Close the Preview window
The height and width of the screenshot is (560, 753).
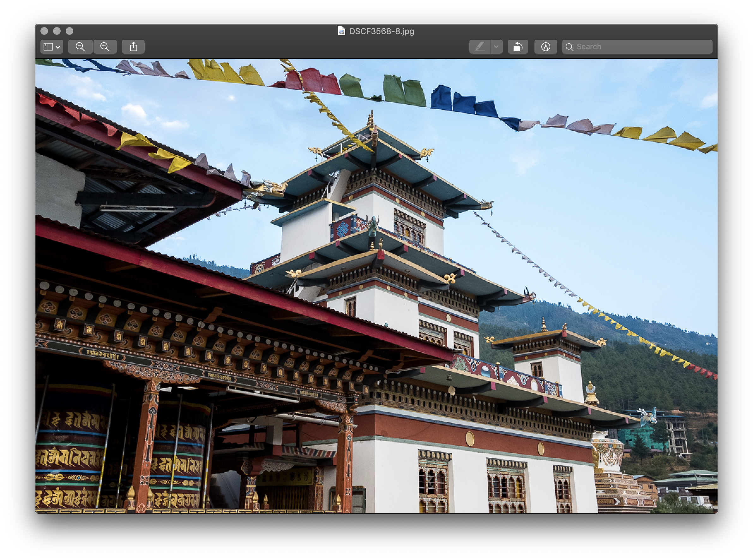click(x=44, y=31)
